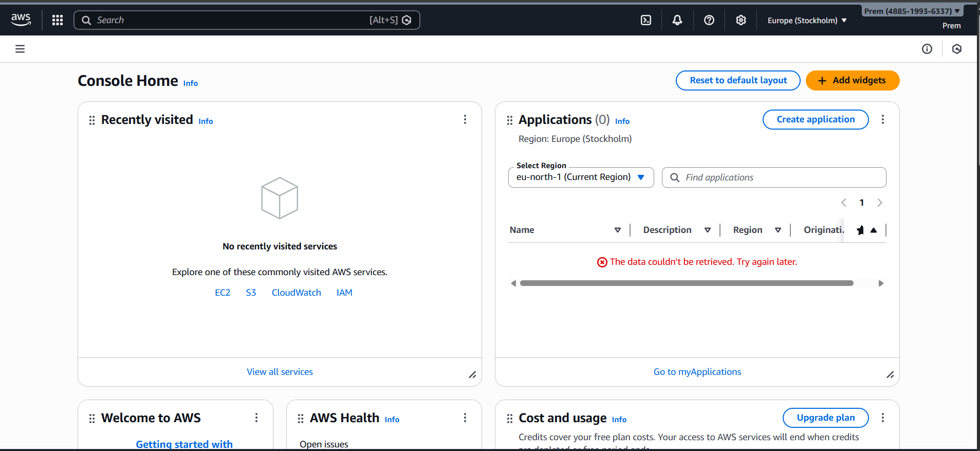Grab the Applications widget drag handle
The image size is (980, 451).
[510, 120]
